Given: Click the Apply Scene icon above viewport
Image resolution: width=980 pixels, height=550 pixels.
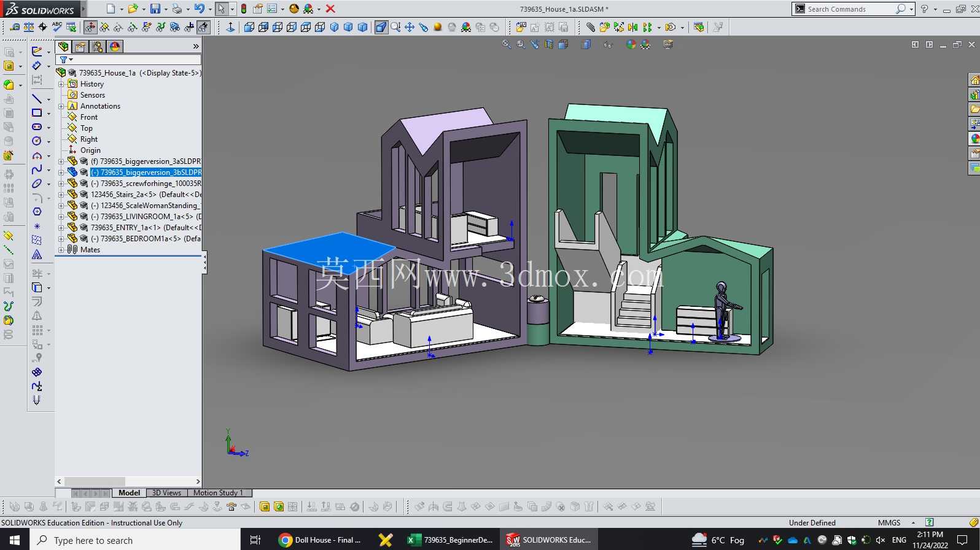Looking at the screenshot, I should (x=645, y=44).
